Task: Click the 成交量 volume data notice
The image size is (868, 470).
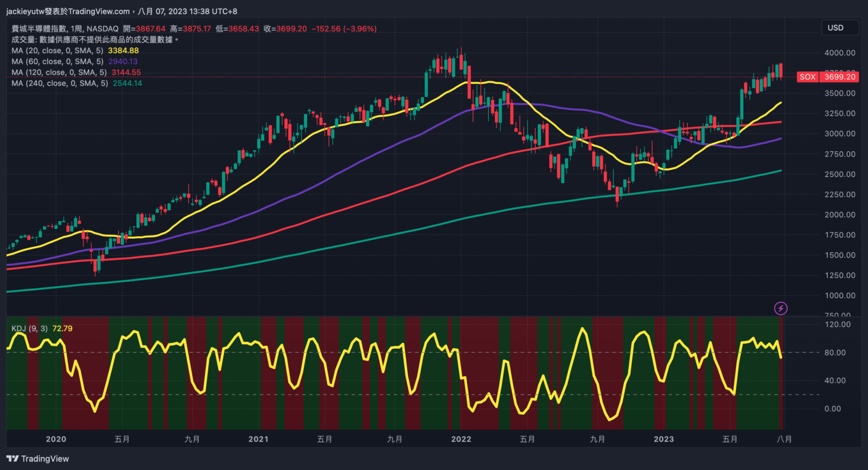Action: point(95,40)
